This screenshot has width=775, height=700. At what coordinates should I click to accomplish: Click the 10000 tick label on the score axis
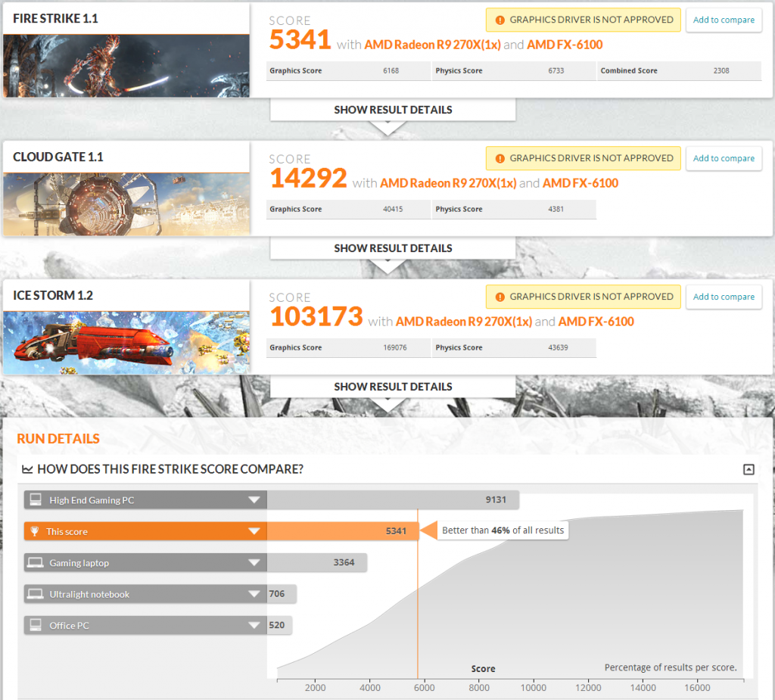pos(534,688)
